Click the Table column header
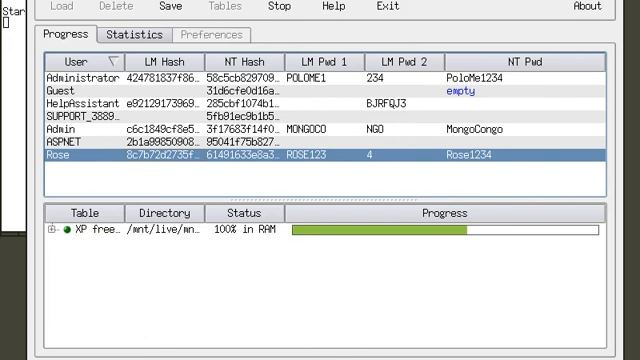The image size is (640, 360). point(84,213)
